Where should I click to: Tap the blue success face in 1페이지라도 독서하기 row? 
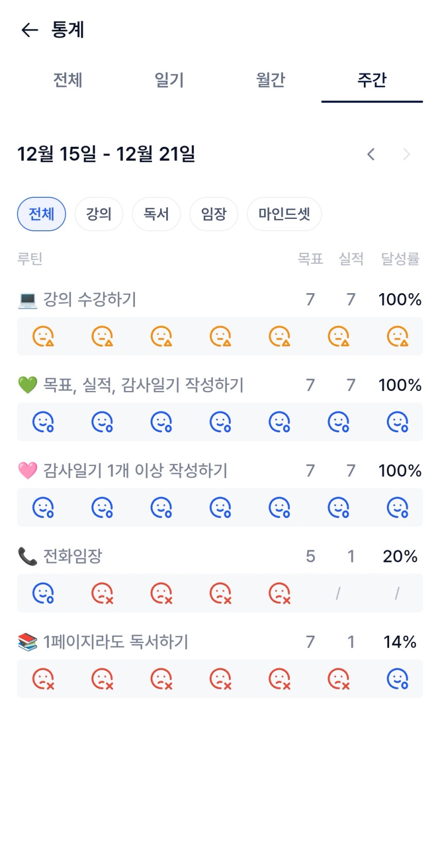click(397, 678)
